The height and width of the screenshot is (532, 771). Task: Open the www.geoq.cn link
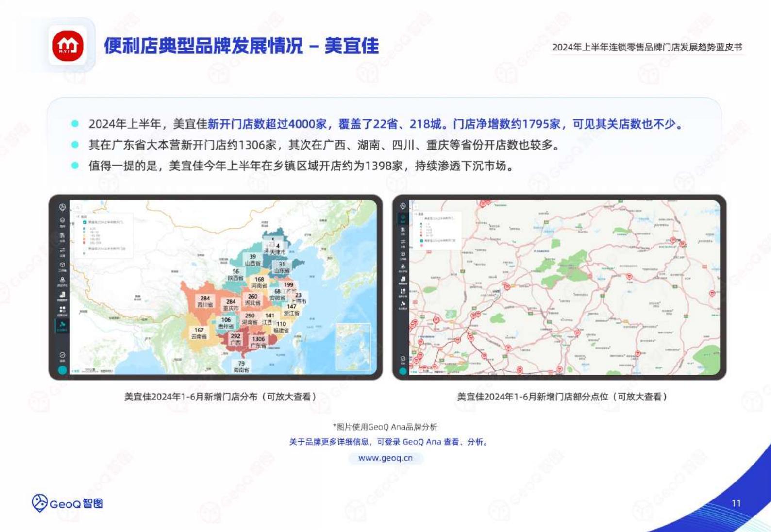coord(385,458)
